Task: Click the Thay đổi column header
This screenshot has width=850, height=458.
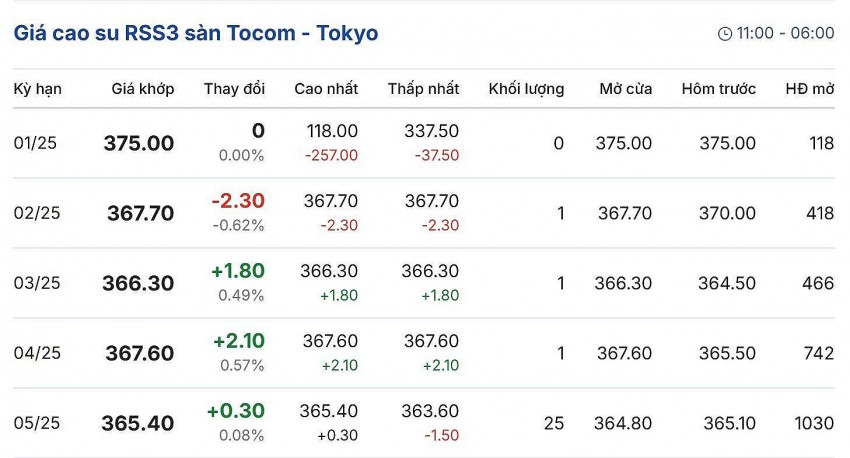Action: 234,89
